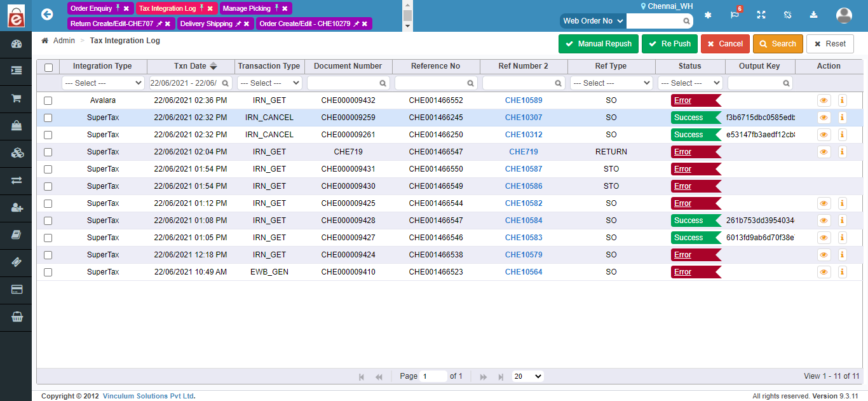The height and width of the screenshot is (401, 868).
Task: Click the transfer arrows icon in the sidebar
Action: [15, 180]
